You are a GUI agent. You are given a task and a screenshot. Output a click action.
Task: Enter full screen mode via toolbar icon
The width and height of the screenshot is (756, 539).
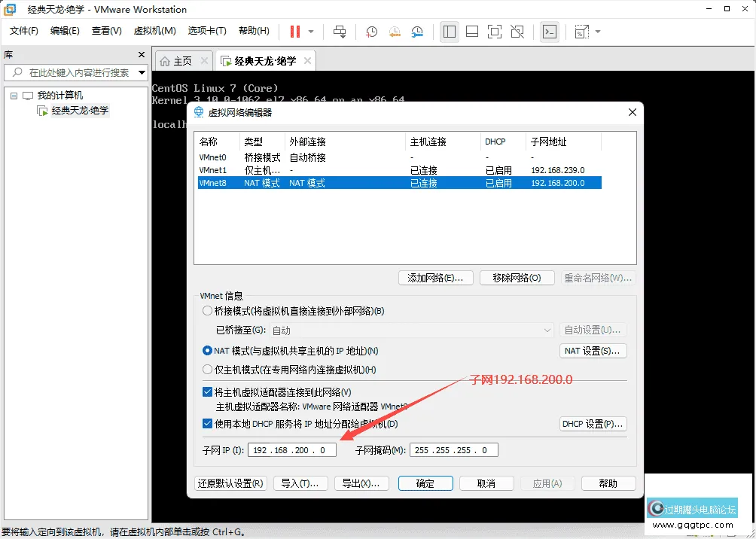(494, 32)
